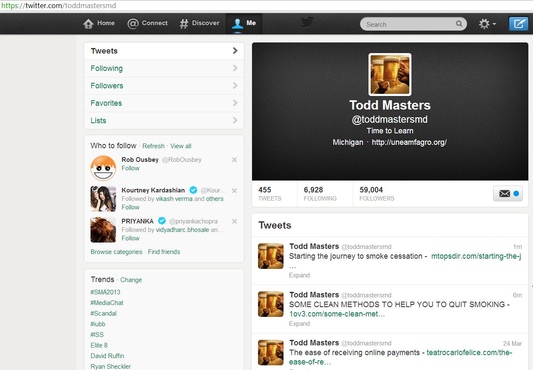This screenshot has height=370, width=533.
Task: Select Lists in the sidebar menu
Action: coord(164,120)
